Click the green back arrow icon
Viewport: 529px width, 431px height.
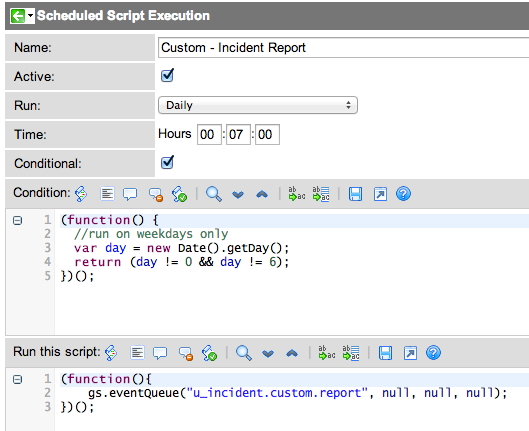click(x=18, y=16)
